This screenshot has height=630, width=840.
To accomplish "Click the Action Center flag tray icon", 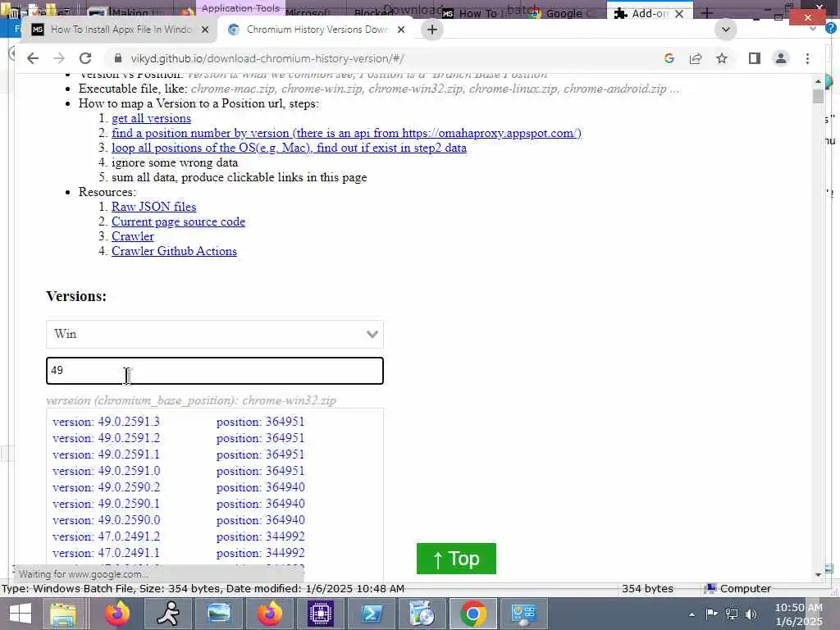I will tap(711, 614).
